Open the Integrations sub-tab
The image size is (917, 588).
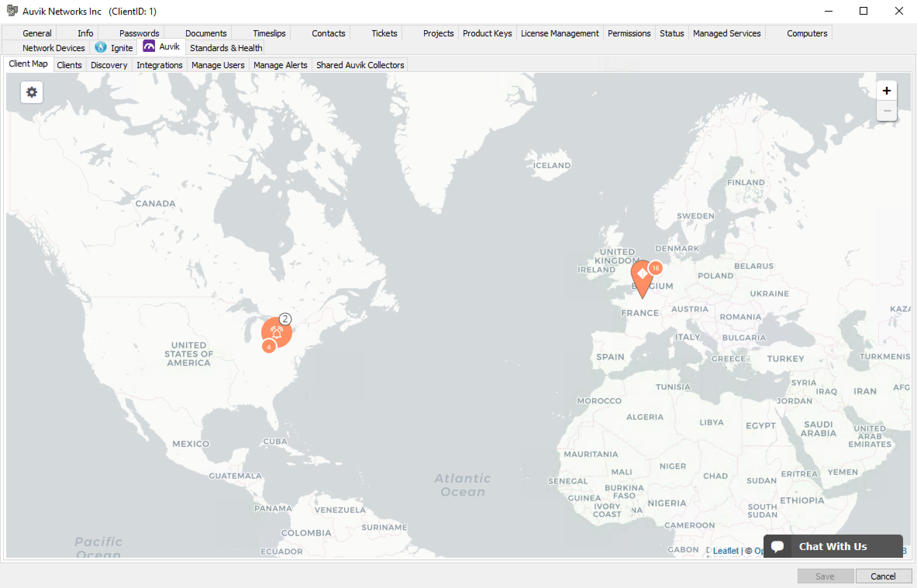159,65
